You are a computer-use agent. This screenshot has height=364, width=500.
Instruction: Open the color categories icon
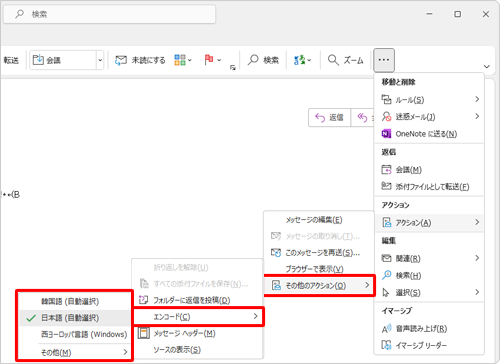click(180, 60)
